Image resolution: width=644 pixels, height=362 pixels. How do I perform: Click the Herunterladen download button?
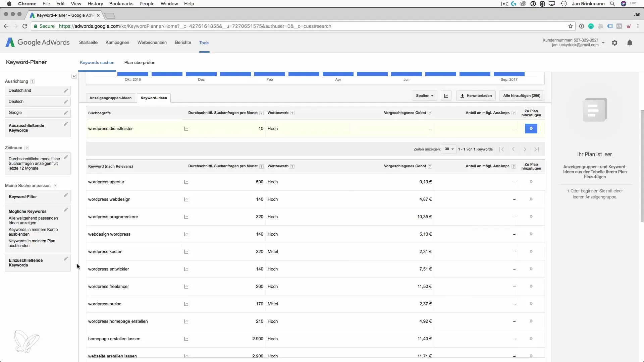(x=476, y=96)
